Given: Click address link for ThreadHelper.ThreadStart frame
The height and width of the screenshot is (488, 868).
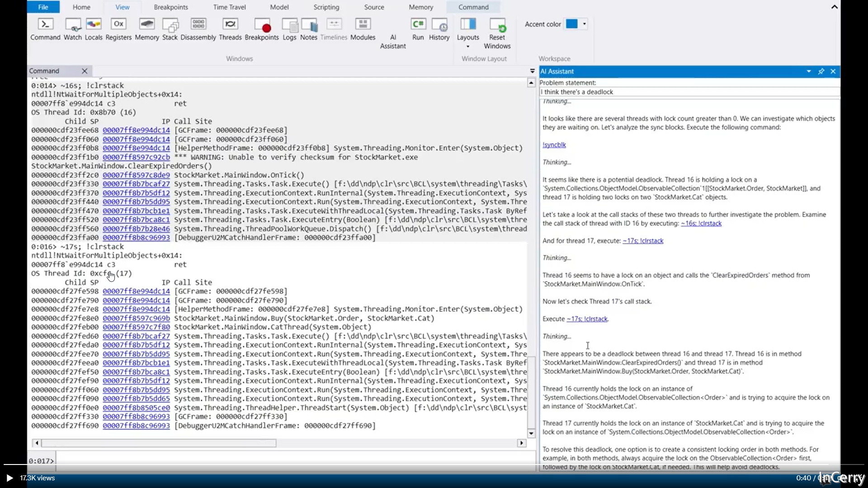Looking at the screenshot, I should (136, 408).
